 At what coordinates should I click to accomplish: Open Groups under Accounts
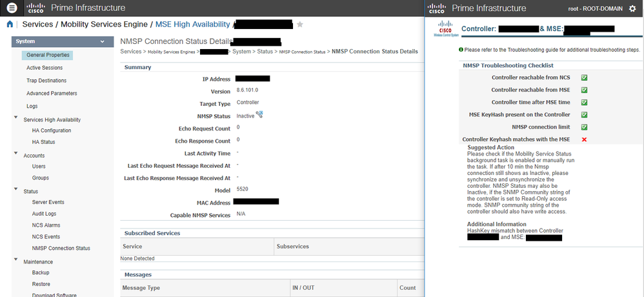click(40, 178)
